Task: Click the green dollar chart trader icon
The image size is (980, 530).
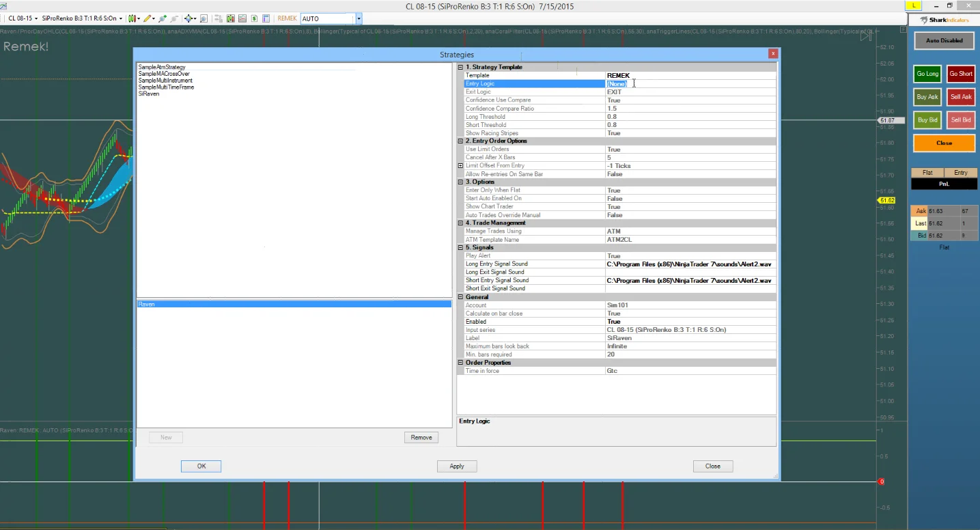Action: click(254, 18)
